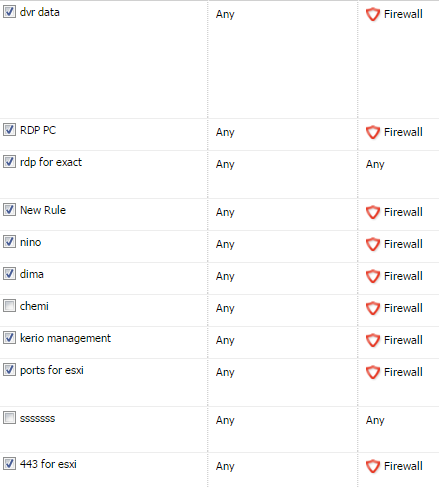Uncheck the rdp for exact rule

coord(9,162)
